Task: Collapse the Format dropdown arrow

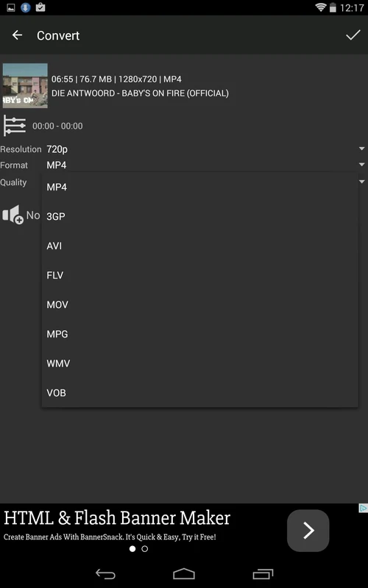Action: (x=361, y=165)
